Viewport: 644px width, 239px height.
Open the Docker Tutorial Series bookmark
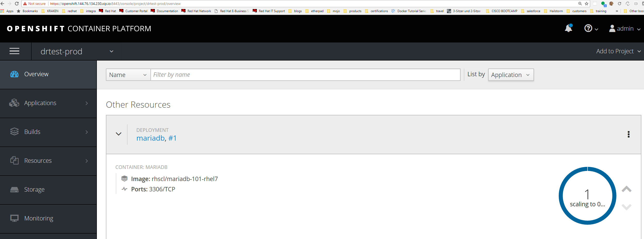point(409,11)
